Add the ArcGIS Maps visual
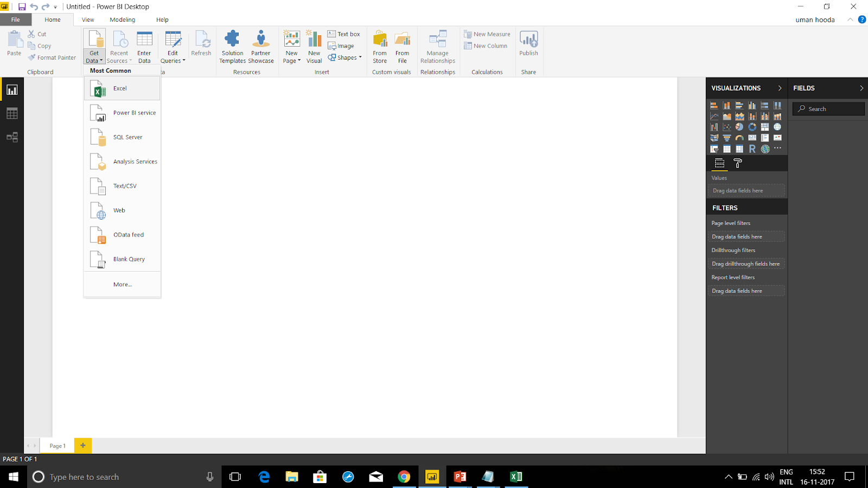 click(765, 149)
